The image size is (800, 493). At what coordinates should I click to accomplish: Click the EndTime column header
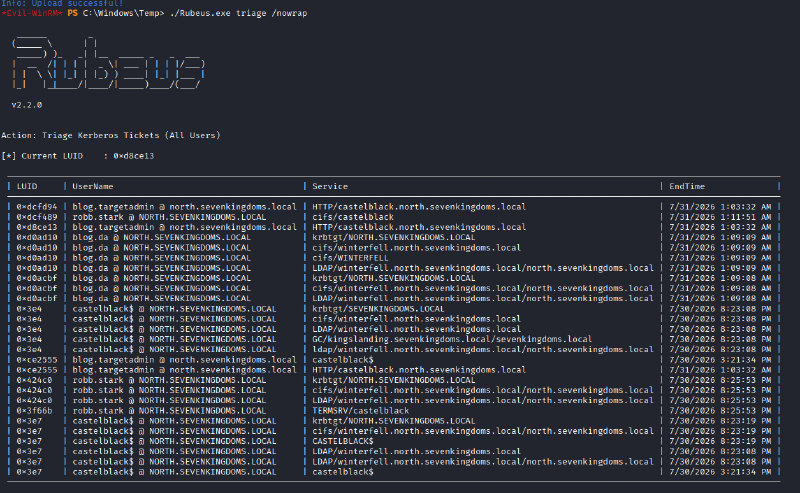click(687, 186)
